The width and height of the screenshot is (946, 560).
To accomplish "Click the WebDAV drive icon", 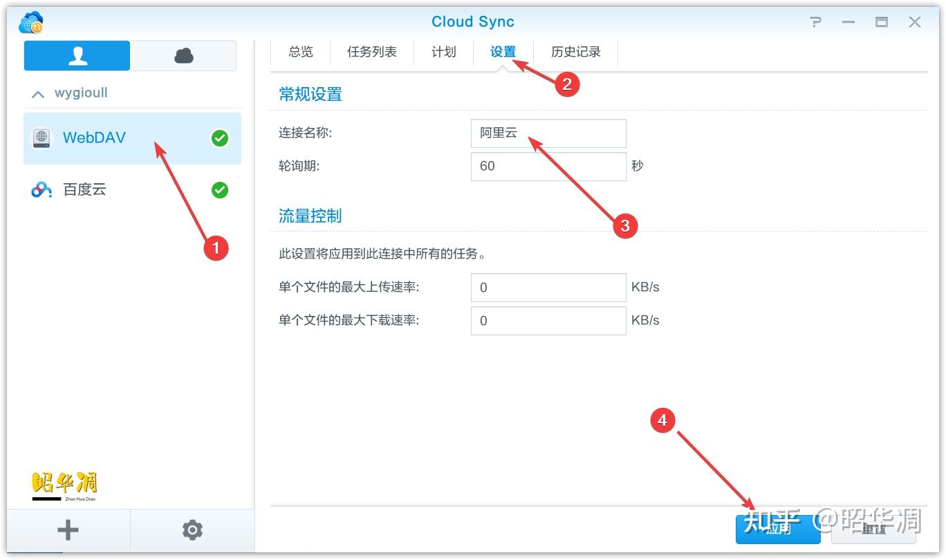I will tap(41, 138).
